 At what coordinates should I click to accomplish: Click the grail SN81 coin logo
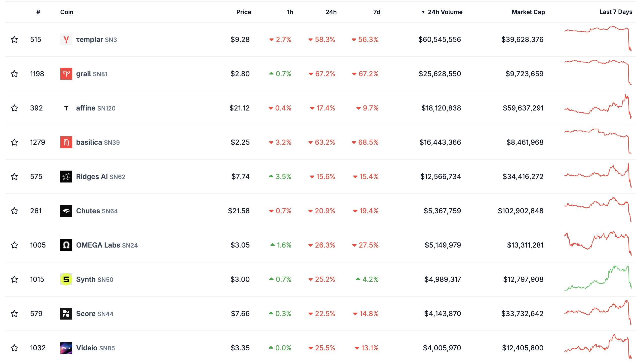(x=66, y=73)
